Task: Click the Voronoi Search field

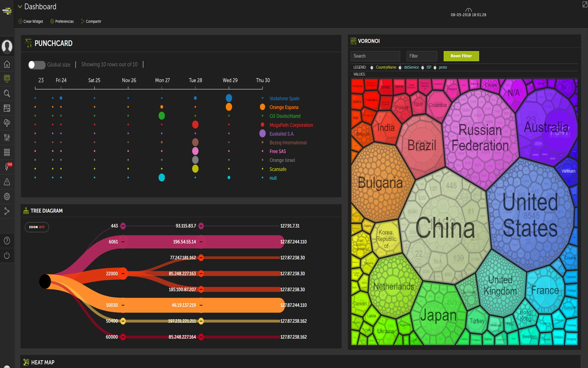Action: tap(376, 56)
